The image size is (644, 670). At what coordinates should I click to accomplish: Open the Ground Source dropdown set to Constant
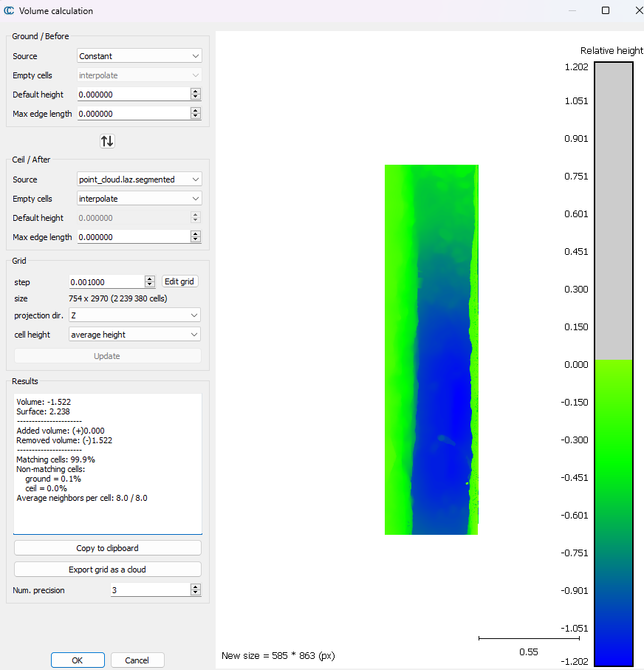[x=139, y=56]
